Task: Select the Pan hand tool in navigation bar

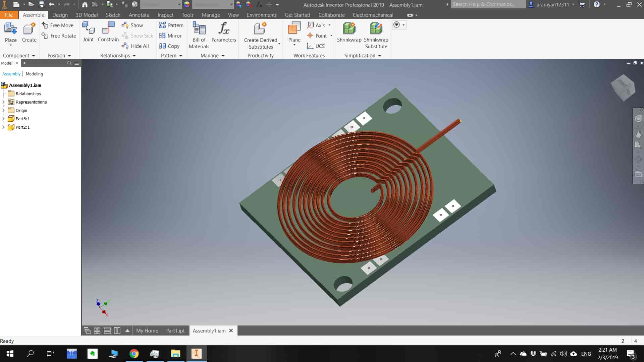Action: (638, 134)
